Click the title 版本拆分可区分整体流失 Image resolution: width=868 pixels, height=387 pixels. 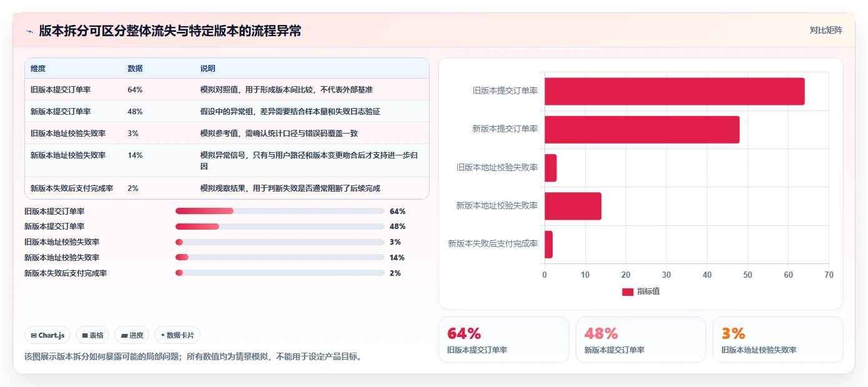point(170,31)
